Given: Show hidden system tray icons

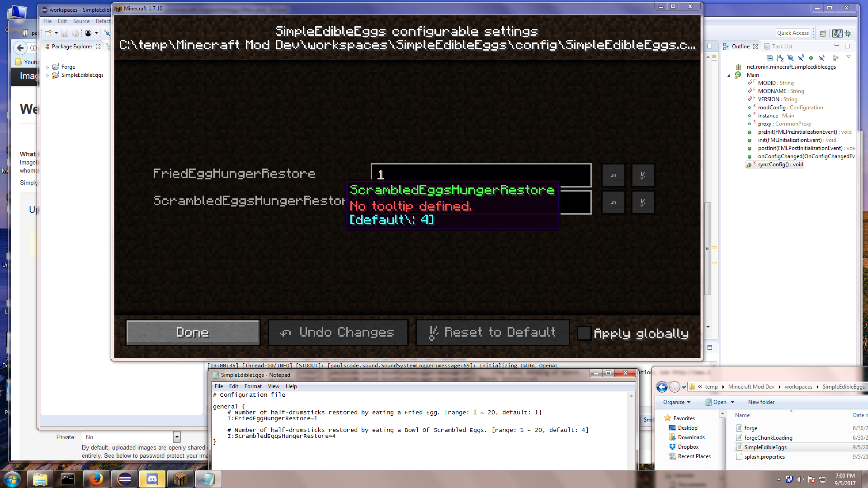Looking at the screenshot, I should click(x=778, y=479).
